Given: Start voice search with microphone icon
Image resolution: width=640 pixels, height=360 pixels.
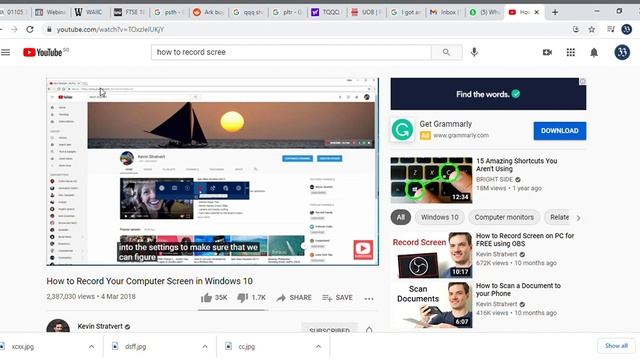Looking at the screenshot, I should [x=474, y=52].
